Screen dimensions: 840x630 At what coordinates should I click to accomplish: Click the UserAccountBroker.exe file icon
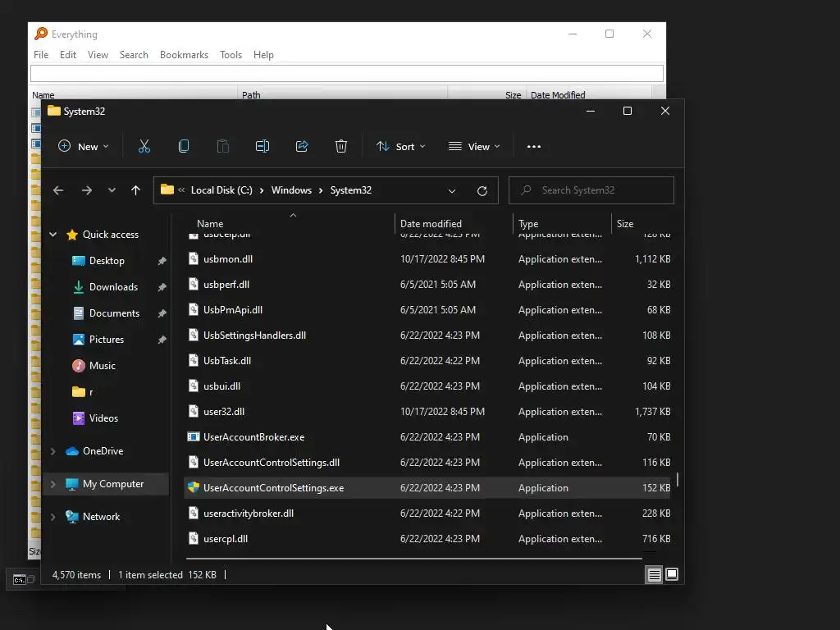click(194, 436)
